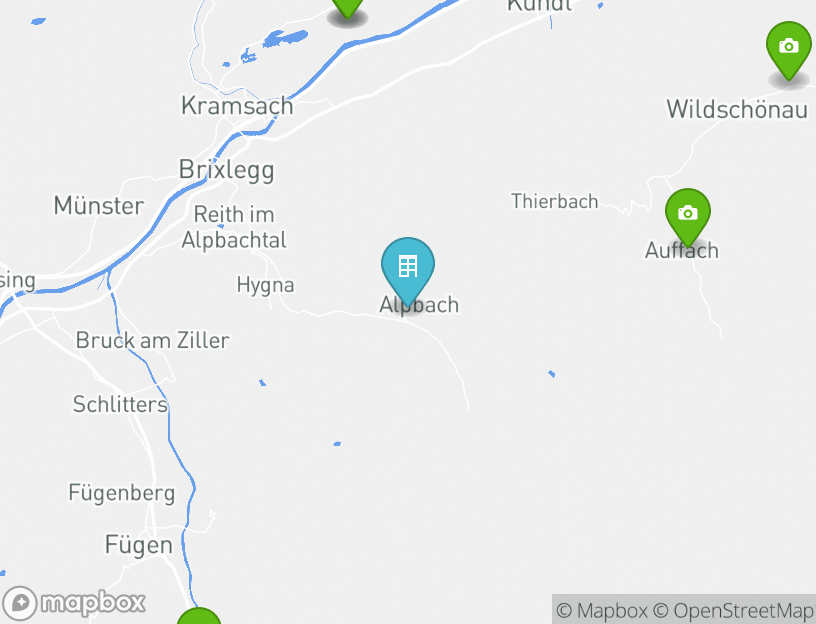Select the Schlitters town label
The image size is (816, 624).
[x=120, y=404]
